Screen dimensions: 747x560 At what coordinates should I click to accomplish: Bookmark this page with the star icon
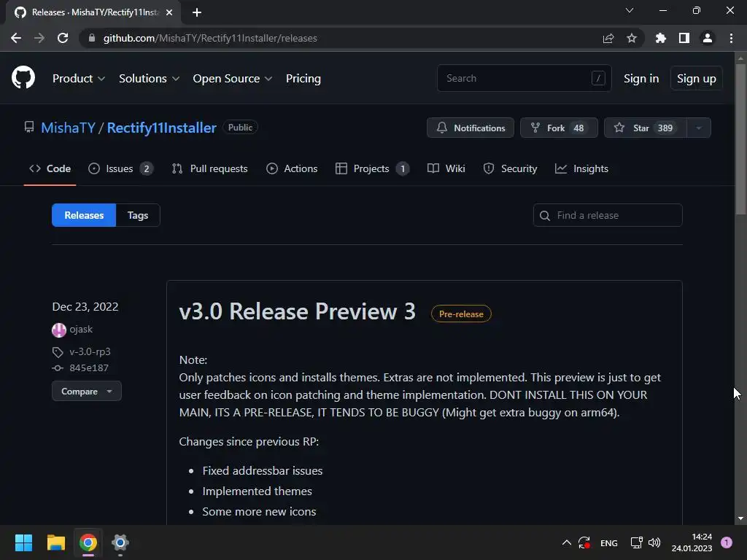tap(632, 38)
